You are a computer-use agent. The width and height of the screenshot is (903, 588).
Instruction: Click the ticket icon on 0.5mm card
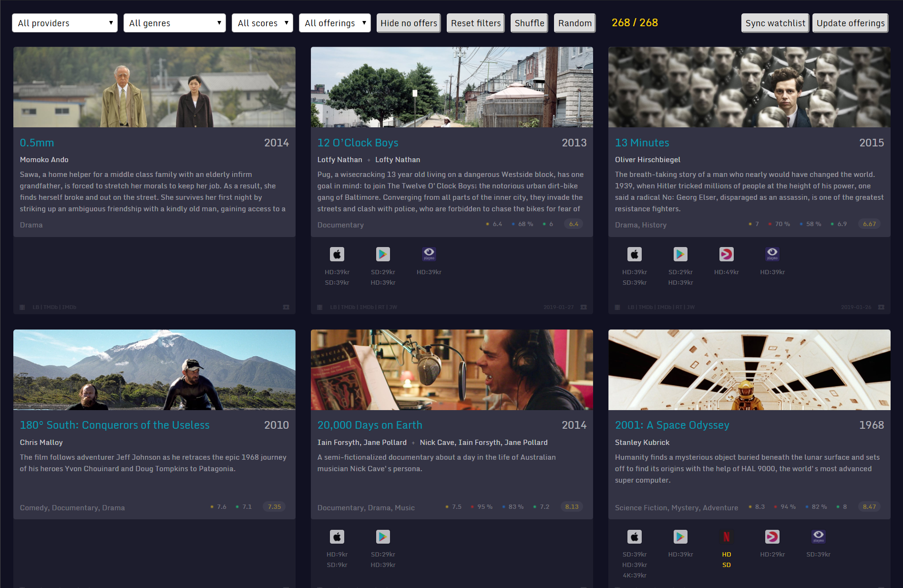click(286, 307)
